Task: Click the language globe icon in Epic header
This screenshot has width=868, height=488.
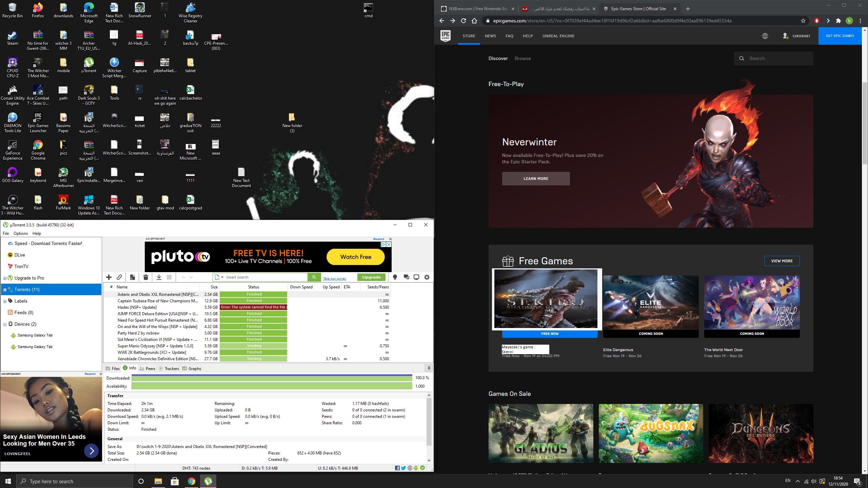Action: [765, 36]
